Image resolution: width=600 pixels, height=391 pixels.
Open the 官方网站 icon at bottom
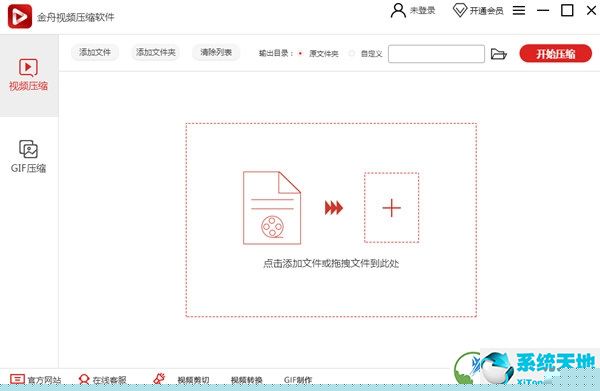point(17,379)
